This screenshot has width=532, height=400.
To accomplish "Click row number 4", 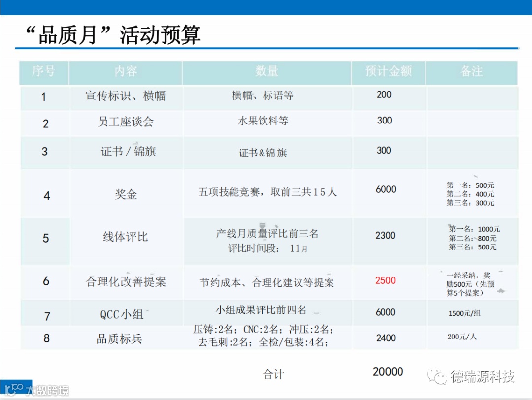I will (x=47, y=196).
